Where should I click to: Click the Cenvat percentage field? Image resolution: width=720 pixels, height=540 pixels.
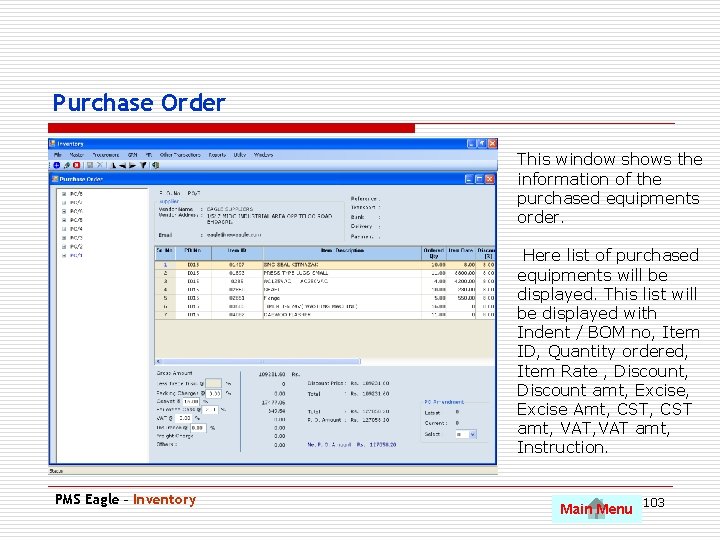point(191,401)
